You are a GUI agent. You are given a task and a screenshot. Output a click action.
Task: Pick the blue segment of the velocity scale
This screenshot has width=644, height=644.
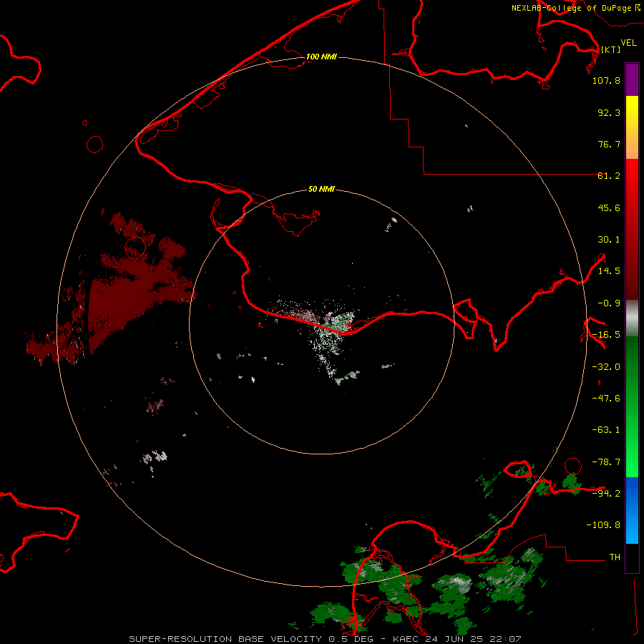coord(632,510)
